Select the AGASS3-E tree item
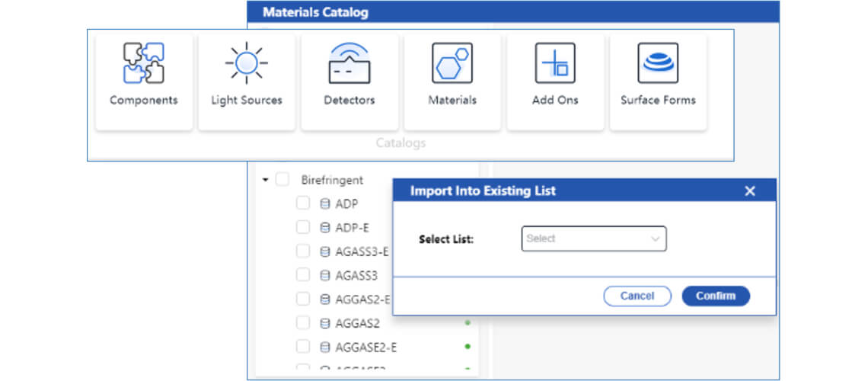 tap(362, 251)
